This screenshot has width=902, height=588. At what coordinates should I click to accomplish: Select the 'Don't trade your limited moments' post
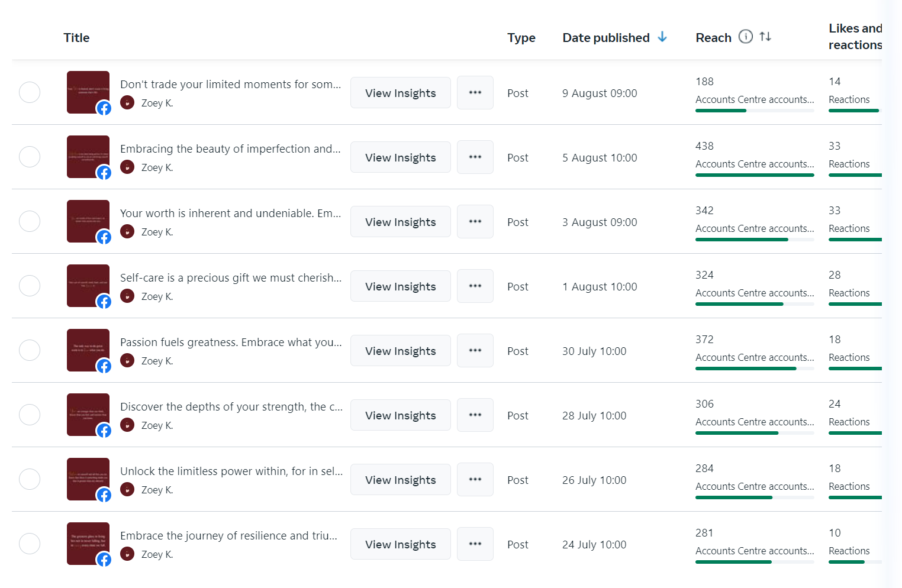point(30,92)
